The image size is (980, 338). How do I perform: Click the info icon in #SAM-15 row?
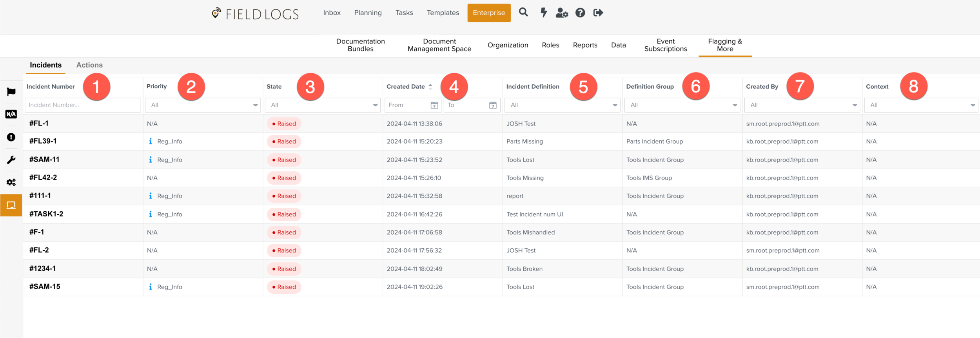tap(151, 287)
